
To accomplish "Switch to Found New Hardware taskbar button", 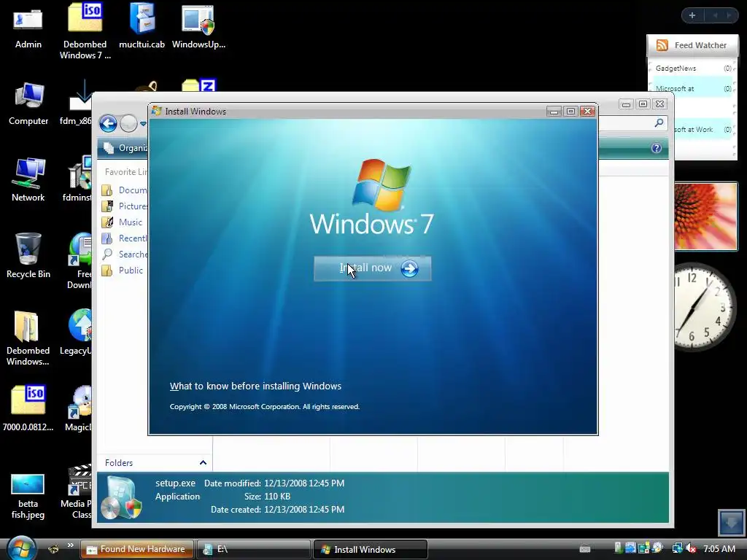I will point(136,549).
